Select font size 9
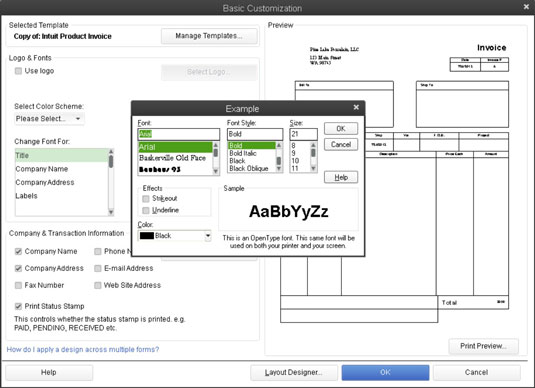 300,153
